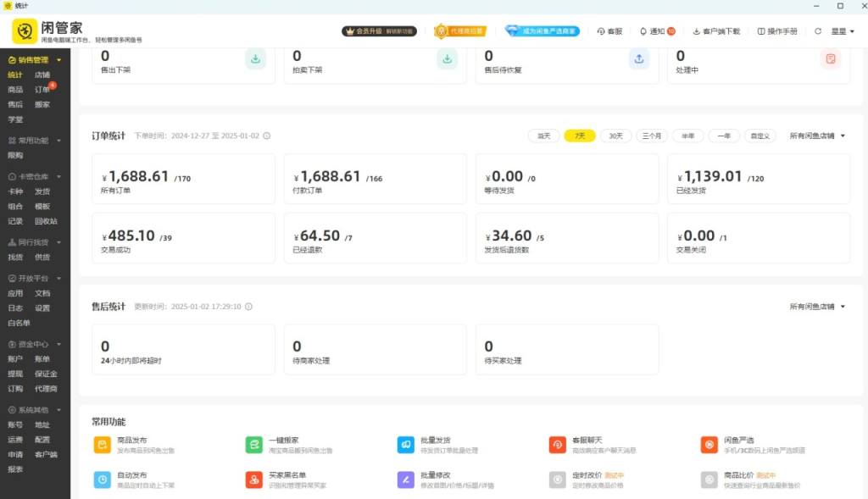Go to 店铺 in the sidebar
This screenshot has height=499, width=868.
42,75
